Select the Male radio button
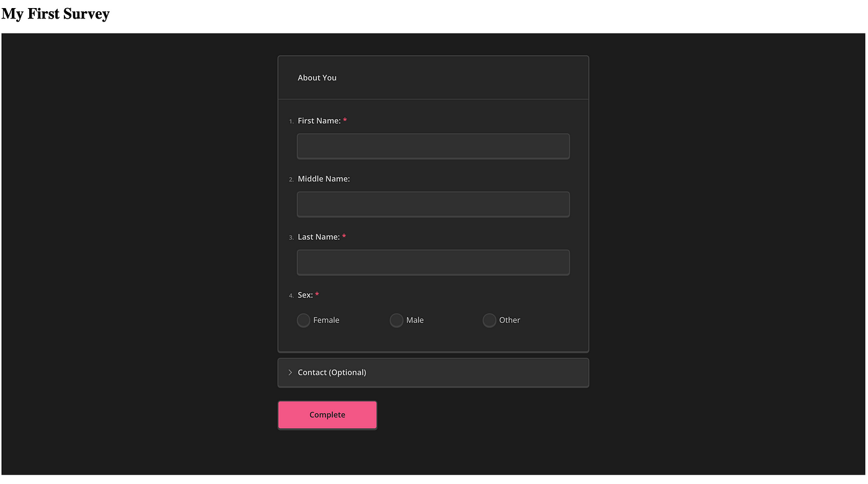Image resolution: width=868 pixels, height=484 pixels. 396,320
